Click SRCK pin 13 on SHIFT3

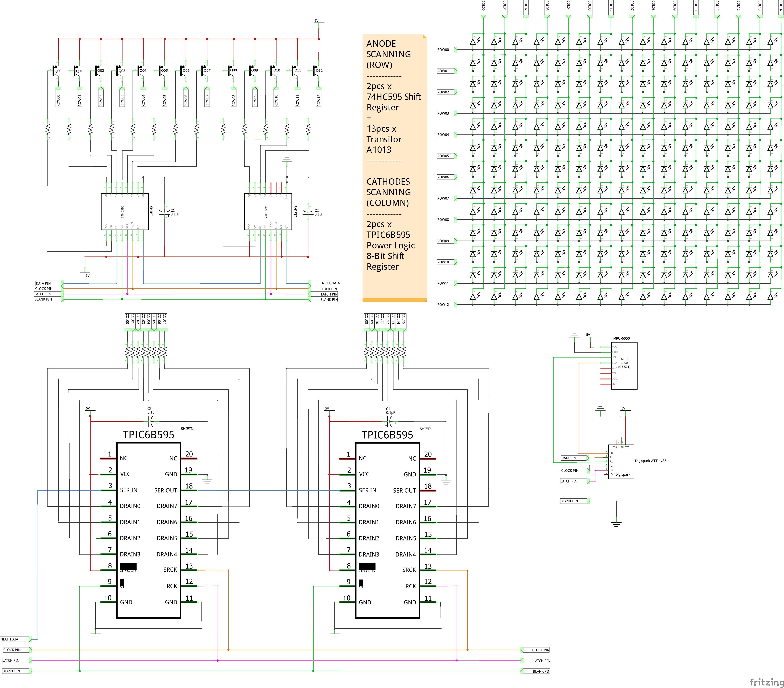[189, 570]
